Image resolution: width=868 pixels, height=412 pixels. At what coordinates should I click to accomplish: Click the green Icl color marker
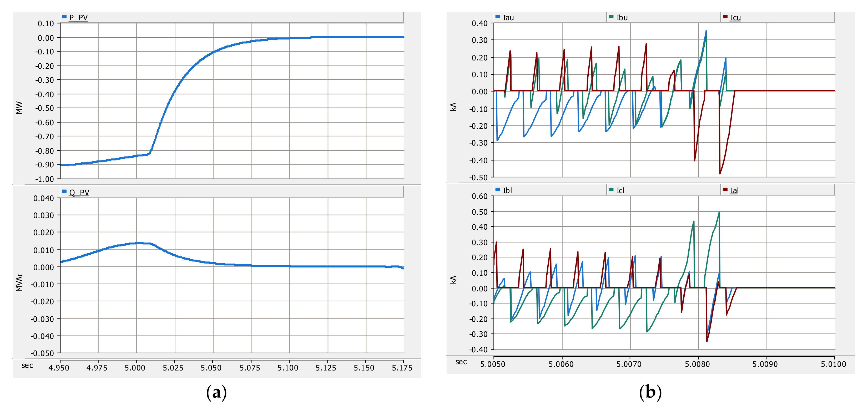click(611, 189)
